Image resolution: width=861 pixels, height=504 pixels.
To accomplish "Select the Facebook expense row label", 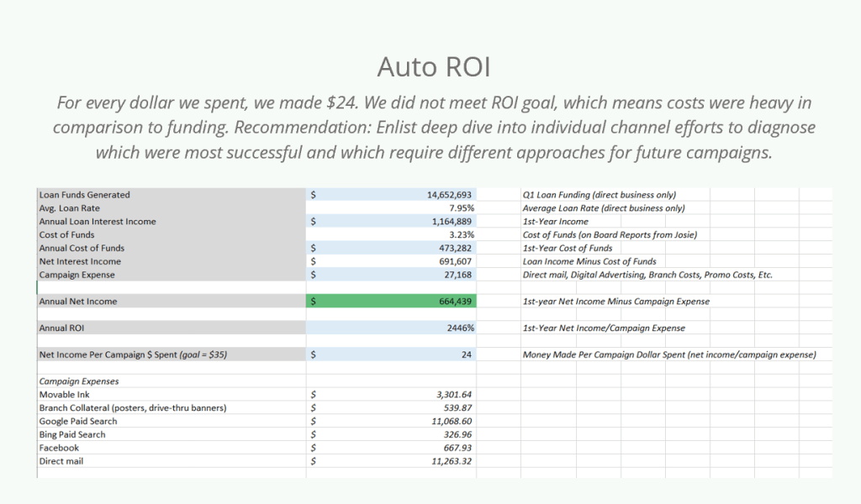I will pos(59,448).
